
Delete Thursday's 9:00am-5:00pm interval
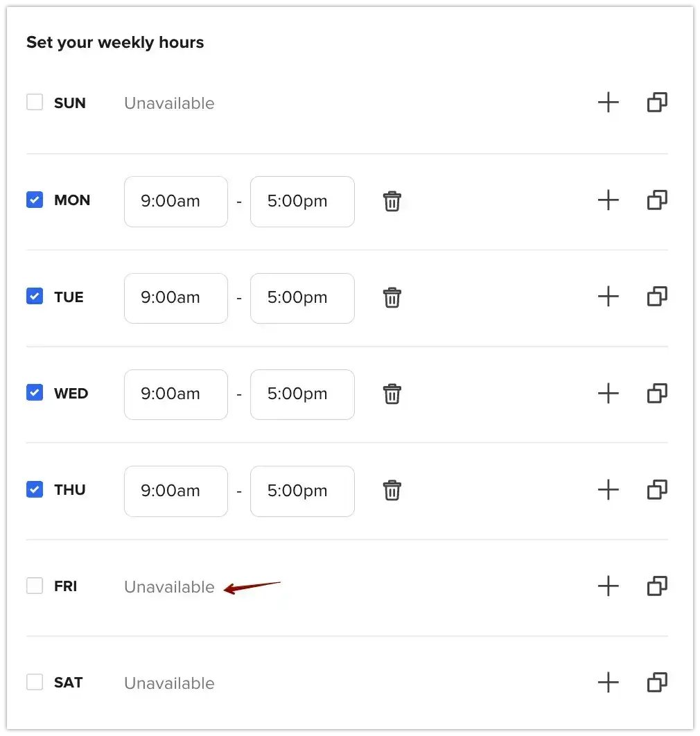coord(392,490)
